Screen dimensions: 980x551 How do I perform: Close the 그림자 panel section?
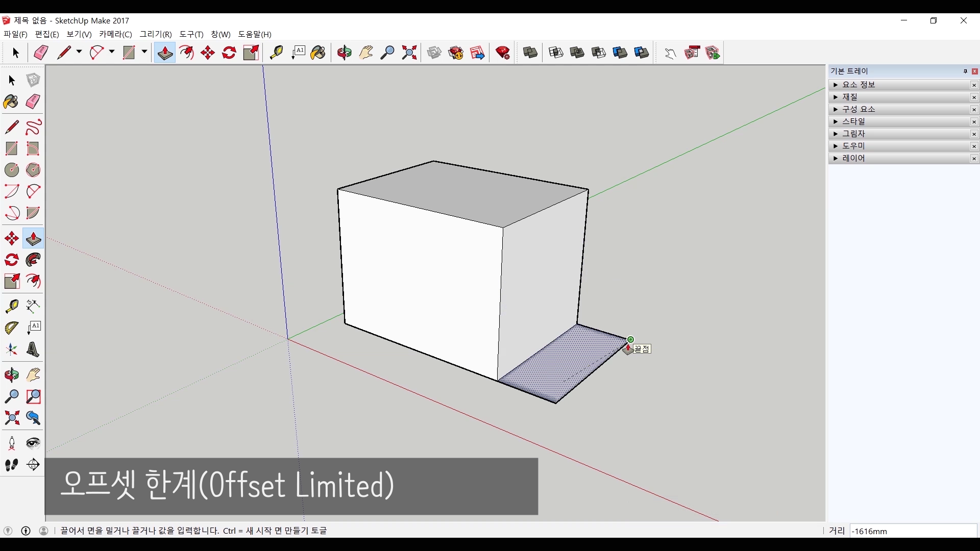pos(974,134)
